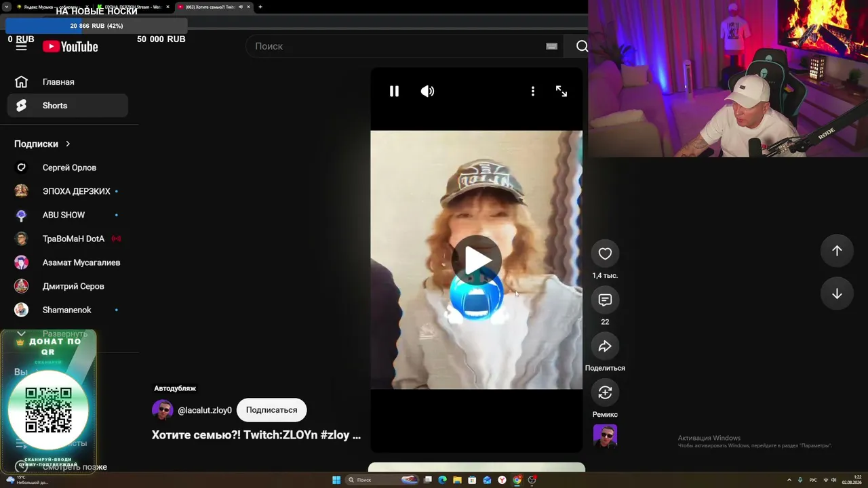Open @lacalut.zloy0 channel link
This screenshot has width=868, height=488.
[205, 410]
